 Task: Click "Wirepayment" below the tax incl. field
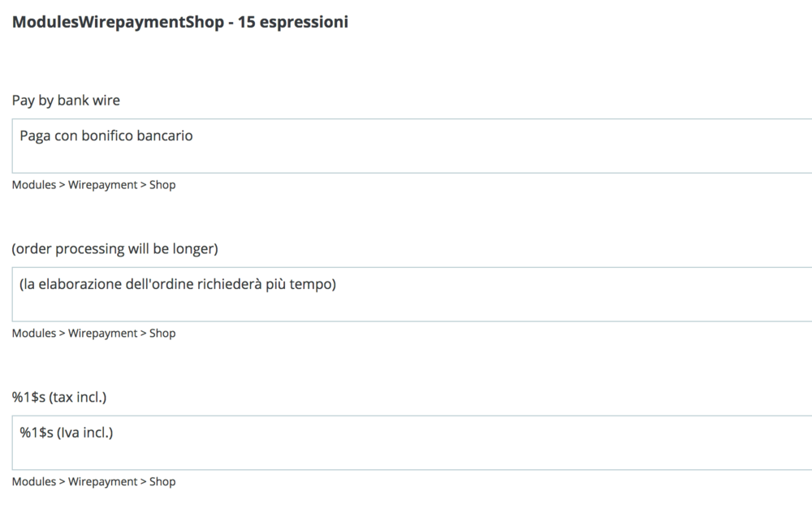[x=102, y=481]
